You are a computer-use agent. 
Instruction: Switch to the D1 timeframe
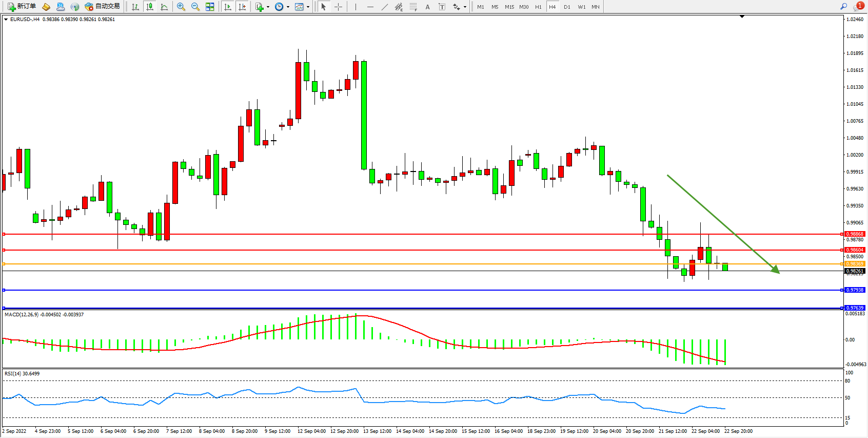click(567, 7)
